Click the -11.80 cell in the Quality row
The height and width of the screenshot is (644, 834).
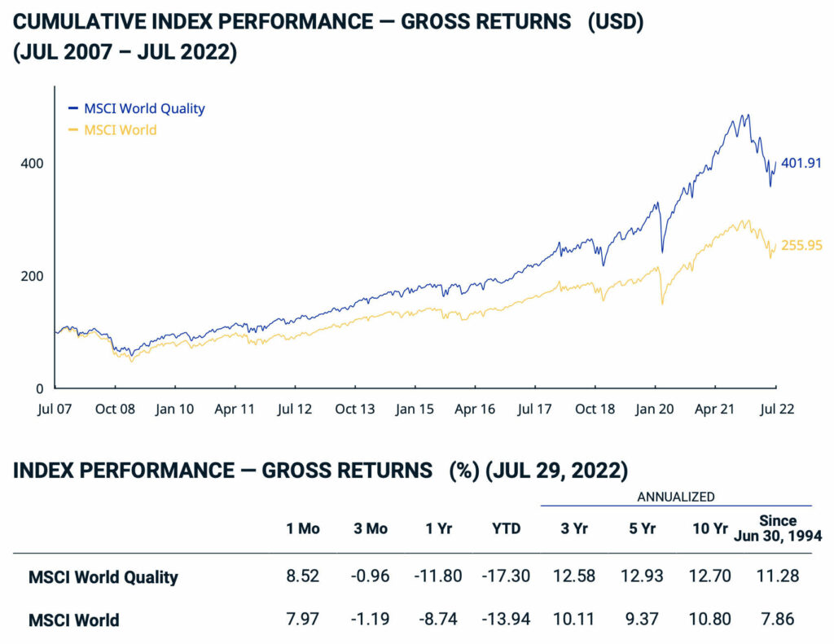coord(437,576)
